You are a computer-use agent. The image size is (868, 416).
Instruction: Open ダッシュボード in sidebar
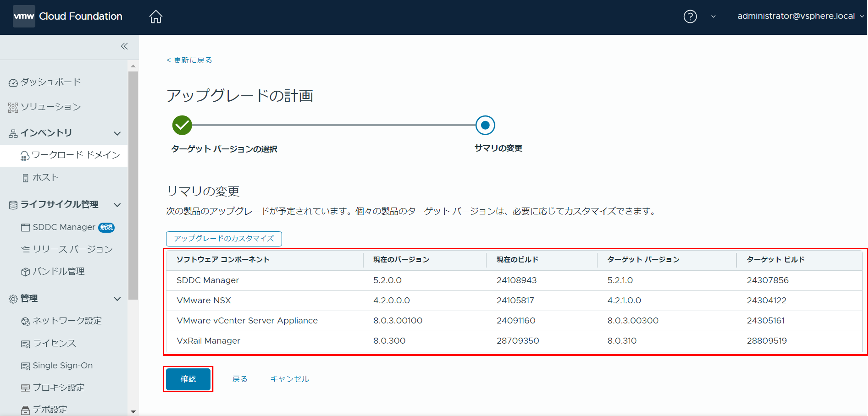click(50, 82)
